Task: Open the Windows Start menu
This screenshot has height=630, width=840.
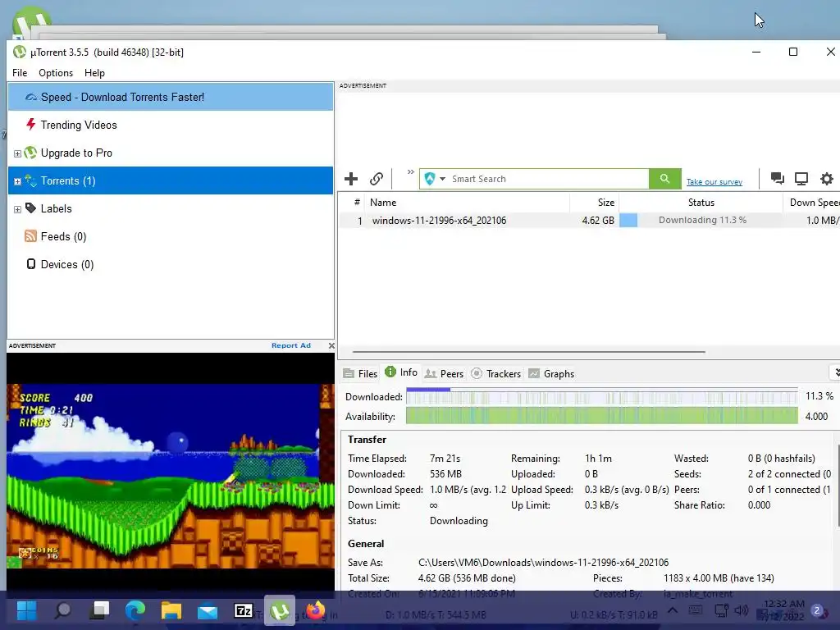Action: coord(26,610)
